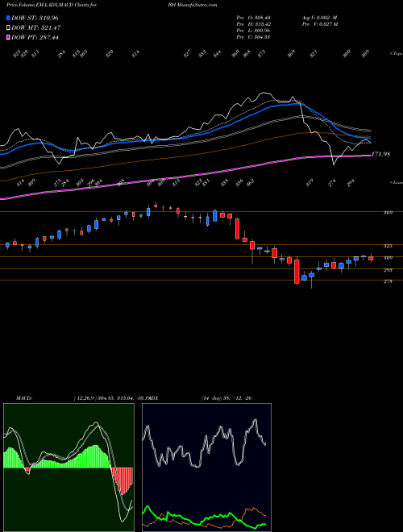Click the white DOW MT legend swatch
403x532 pixels.
click(x=8, y=27)
